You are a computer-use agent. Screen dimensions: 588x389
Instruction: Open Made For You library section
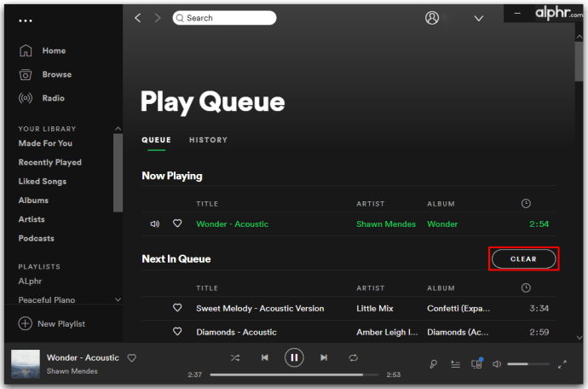click(x=45, y=143)
